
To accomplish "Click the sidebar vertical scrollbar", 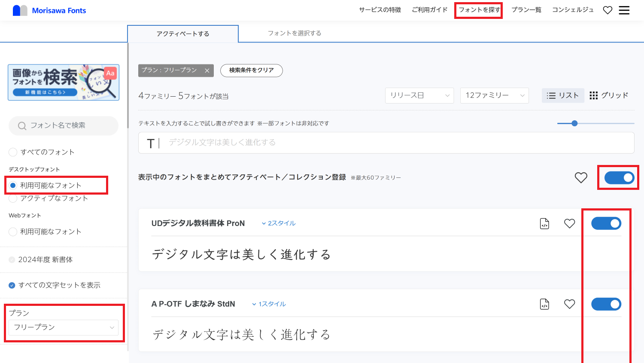I will pyautogui.click(x=128, y=86).
